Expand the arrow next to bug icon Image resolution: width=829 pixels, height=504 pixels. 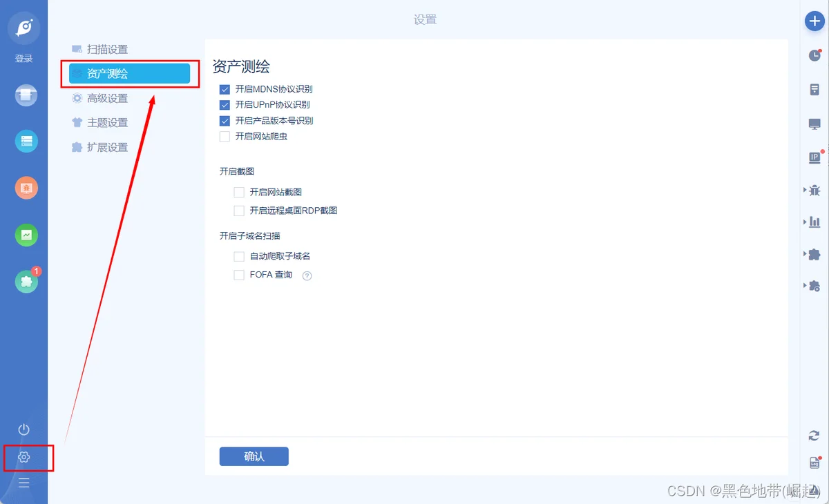pos(805,189)
